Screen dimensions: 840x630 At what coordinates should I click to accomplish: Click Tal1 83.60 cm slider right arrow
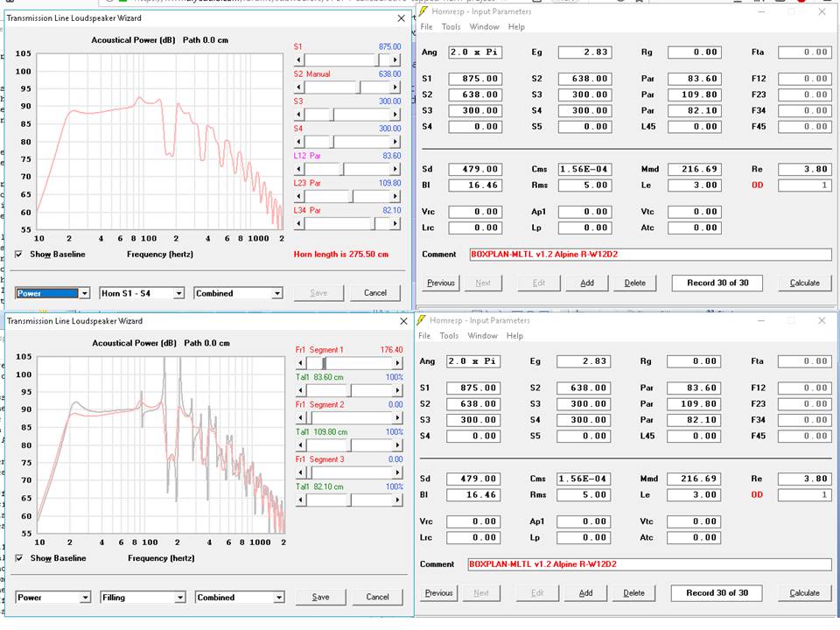click(397, 390)
